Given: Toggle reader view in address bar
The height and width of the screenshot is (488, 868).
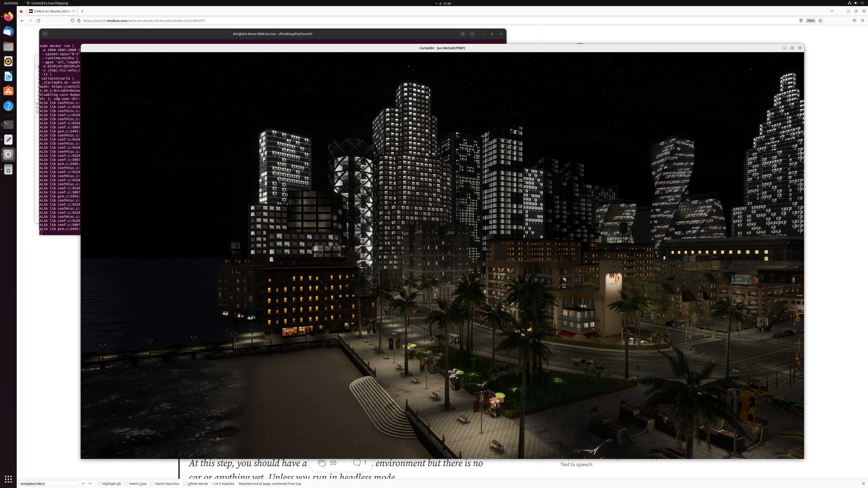Looking at the screenshot, I should coord(801,21).
